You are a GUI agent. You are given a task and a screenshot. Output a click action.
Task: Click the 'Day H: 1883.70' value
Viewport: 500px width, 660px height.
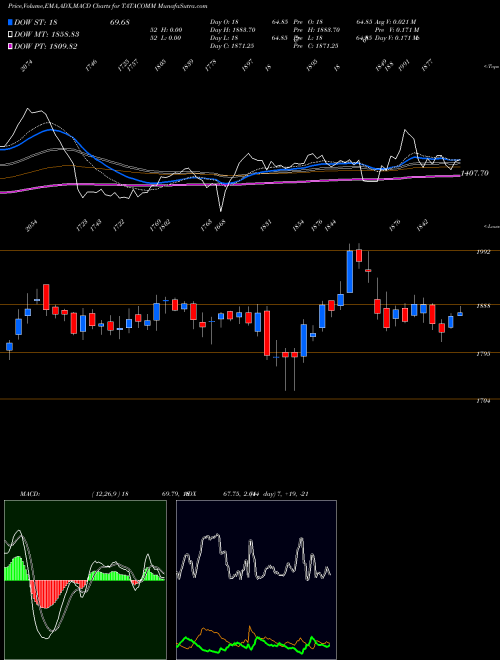(233, 30)
